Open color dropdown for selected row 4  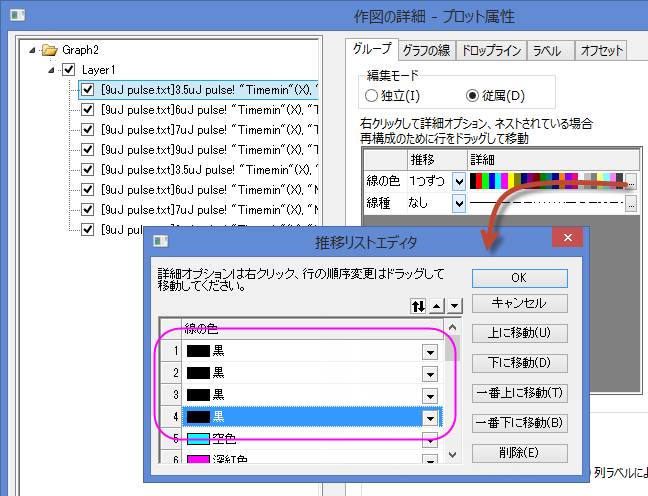pos(430,418)
